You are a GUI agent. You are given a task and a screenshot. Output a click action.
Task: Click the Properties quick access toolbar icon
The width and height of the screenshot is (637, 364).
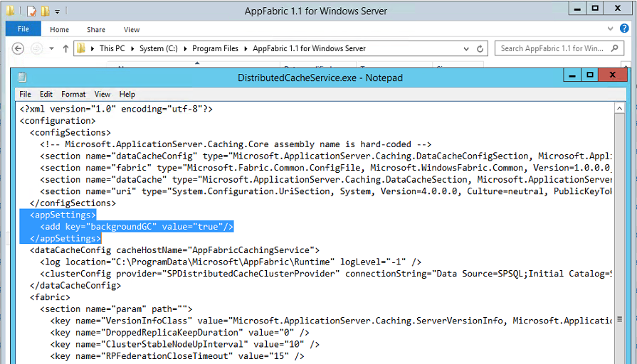coord(32,11)
